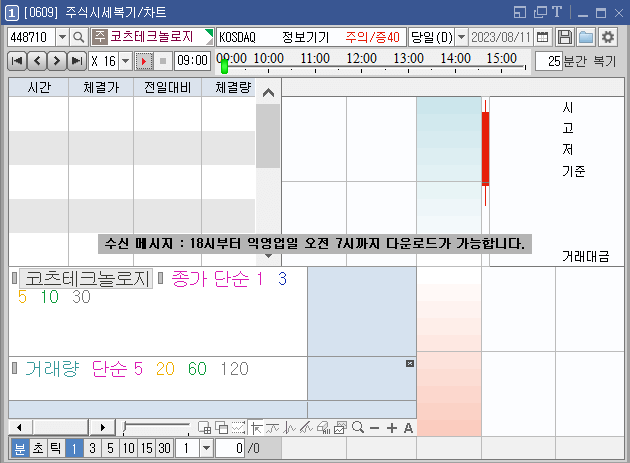630x463 pixels.
Task: Click the plus zoom-in chart icon
Action: [x=392, y=428]
